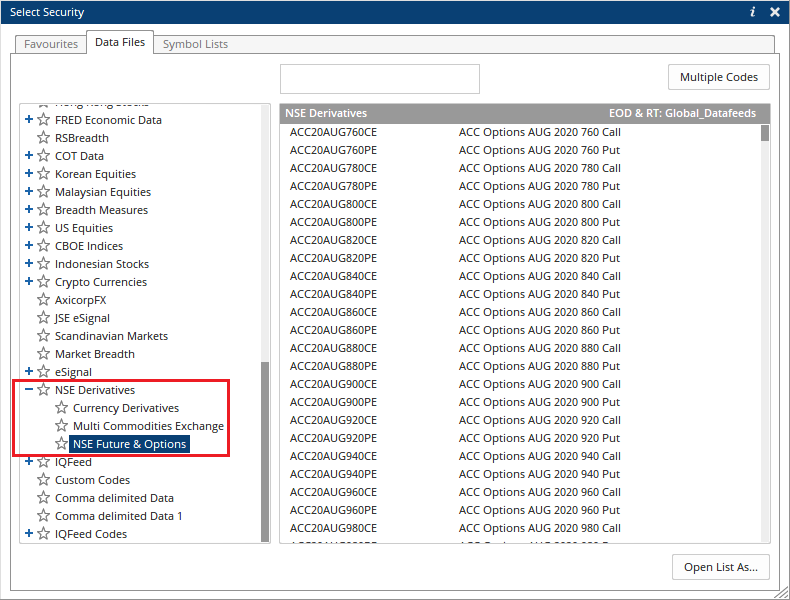
Task: Select NSE Future & Options item
Action: click(x=129, y=444)
